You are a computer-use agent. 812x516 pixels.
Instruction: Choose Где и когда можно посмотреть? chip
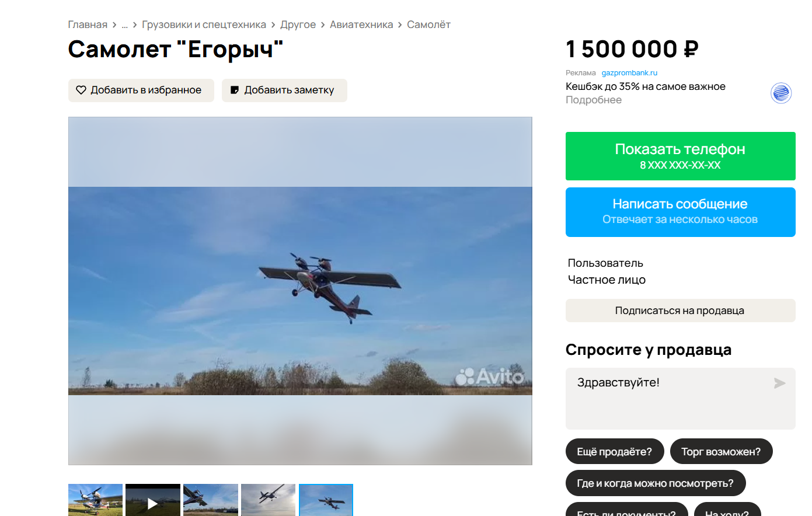coord(656,483)
